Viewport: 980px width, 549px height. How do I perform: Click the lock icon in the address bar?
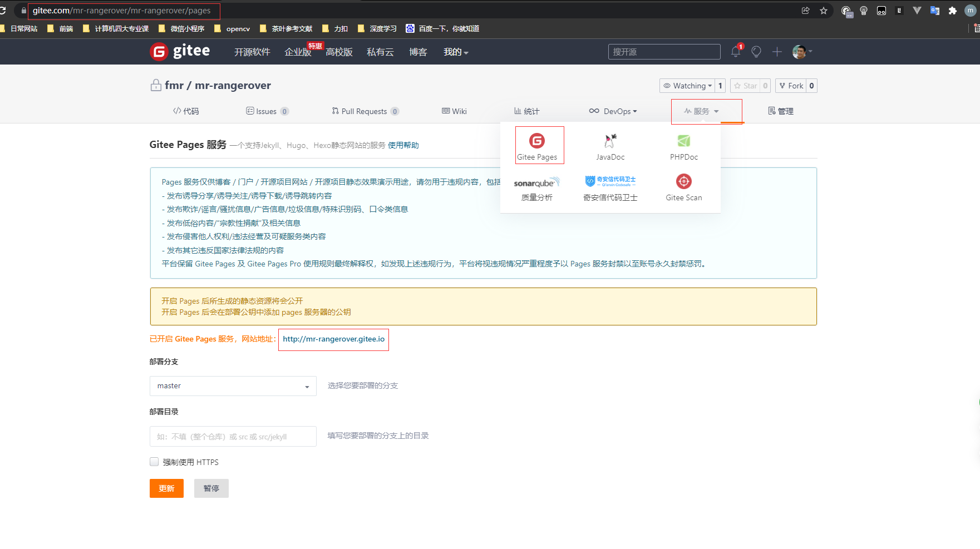[x=24, y=11]
